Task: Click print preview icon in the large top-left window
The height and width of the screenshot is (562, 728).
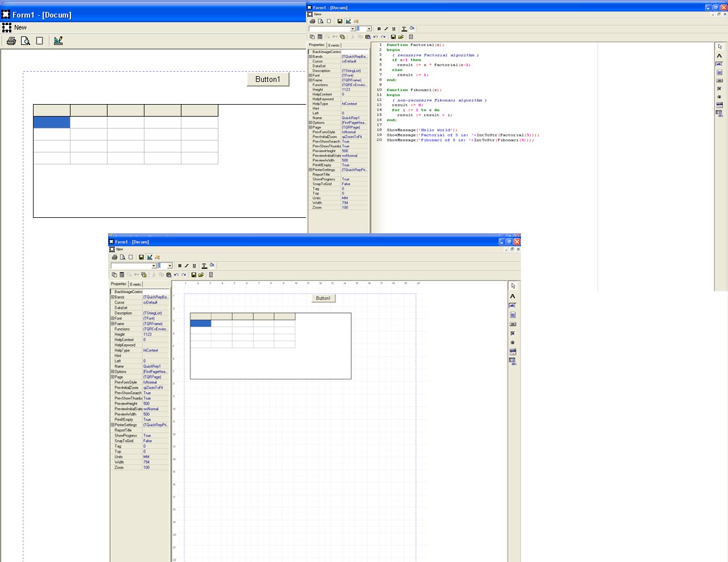Action: click(x=25, y=41)
